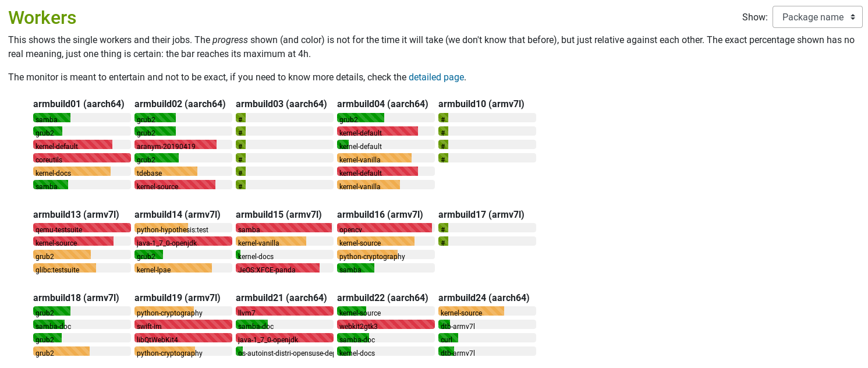Open the Show package name dropdown
Screen dimensions: 868x368
817,17
